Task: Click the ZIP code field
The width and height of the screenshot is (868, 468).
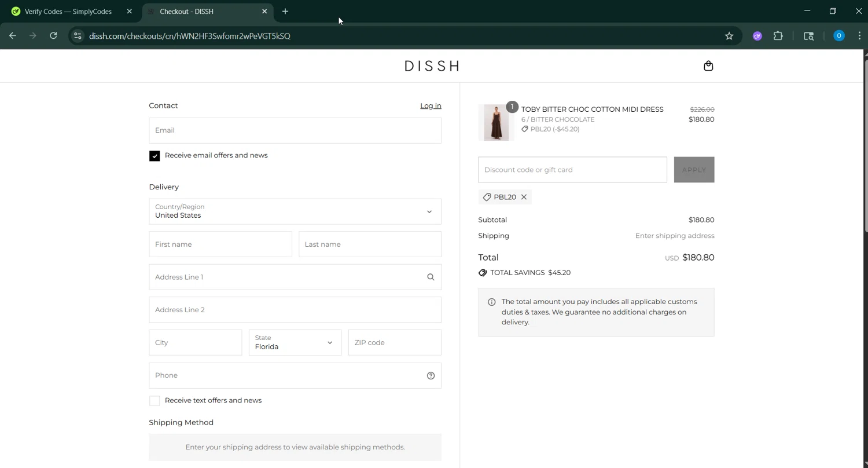Action: click(x=395, y=342)
